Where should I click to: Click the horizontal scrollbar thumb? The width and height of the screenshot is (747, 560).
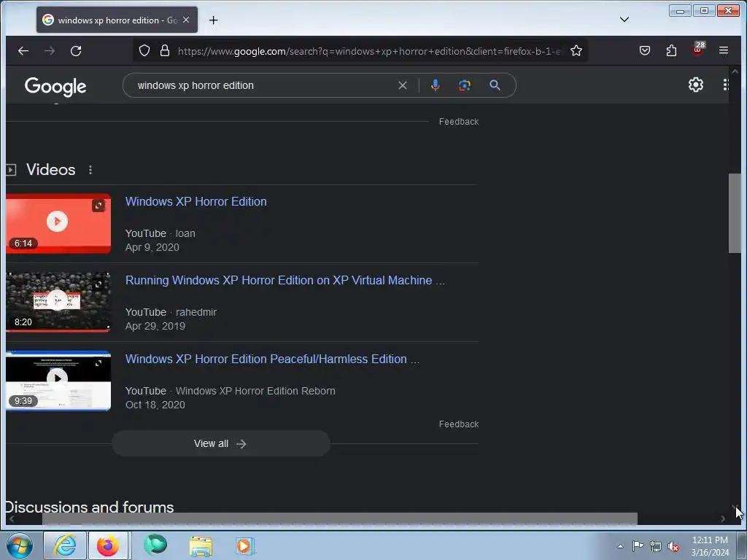tap(340, 518)
